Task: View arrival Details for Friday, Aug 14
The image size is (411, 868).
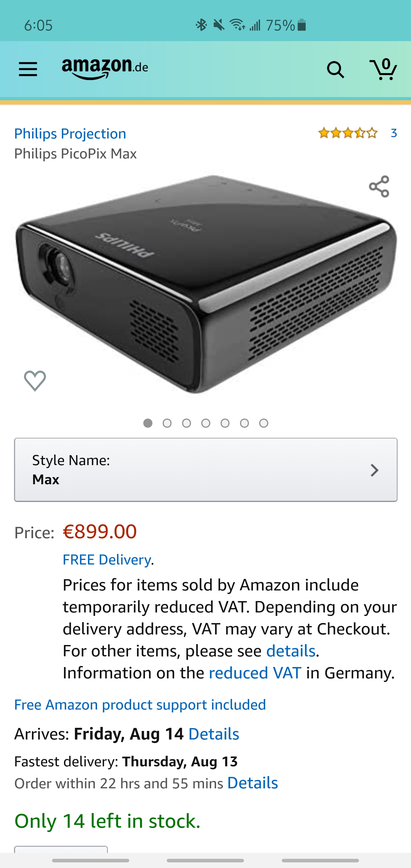Action: click(213, 734)
